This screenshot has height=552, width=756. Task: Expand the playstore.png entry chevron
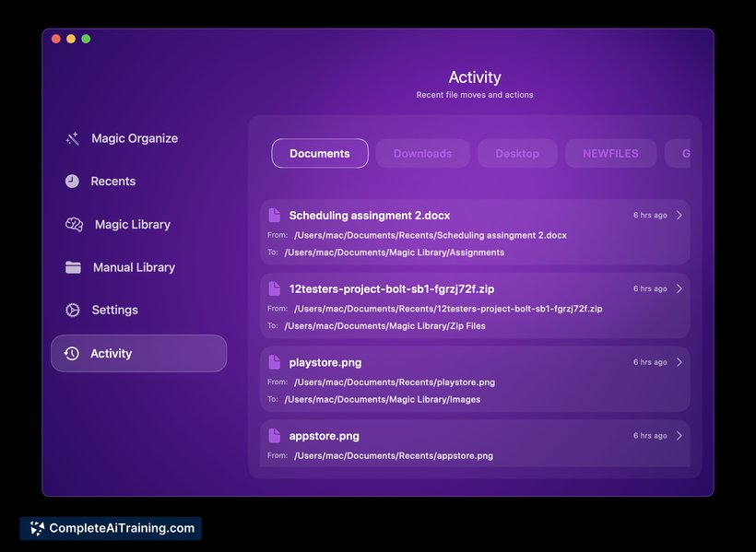[679, 362]
